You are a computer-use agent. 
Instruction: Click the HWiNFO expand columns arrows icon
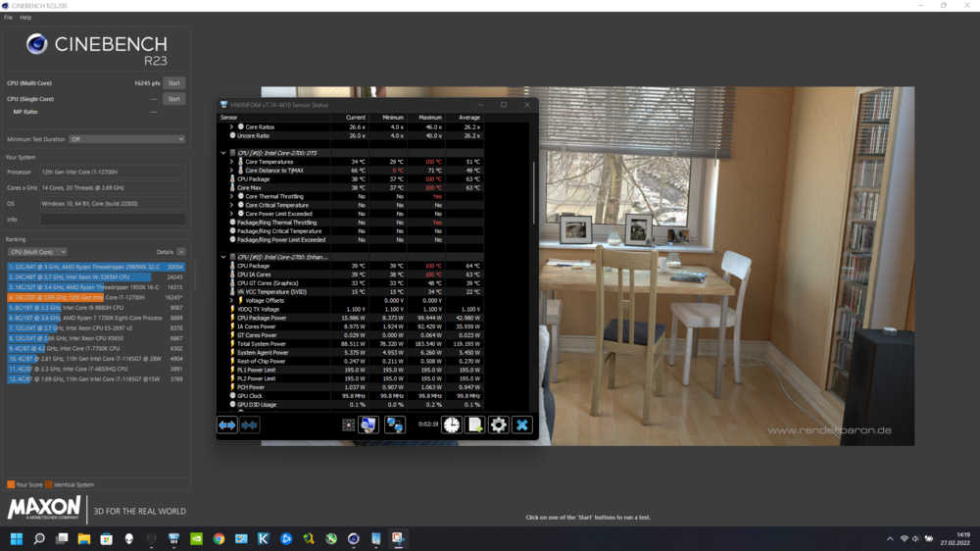[x=227, y=425]
